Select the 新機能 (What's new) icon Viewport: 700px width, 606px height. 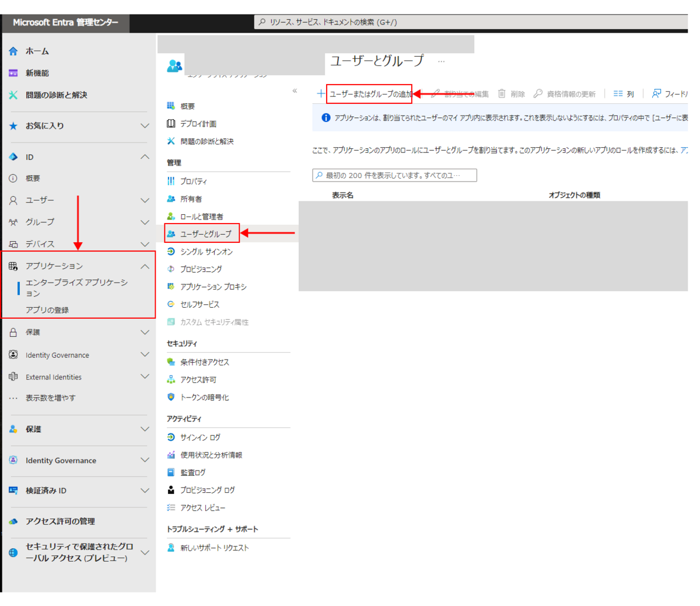(13, 73)
